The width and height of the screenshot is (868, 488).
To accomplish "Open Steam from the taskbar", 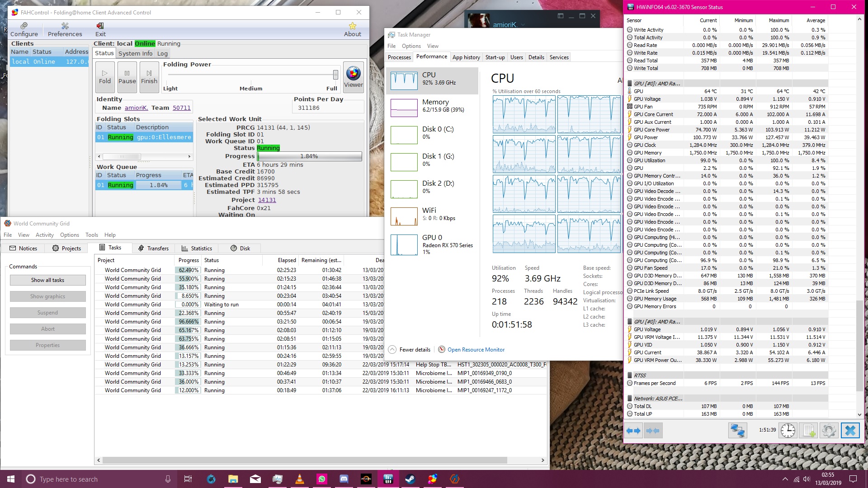I will point(410,479).
